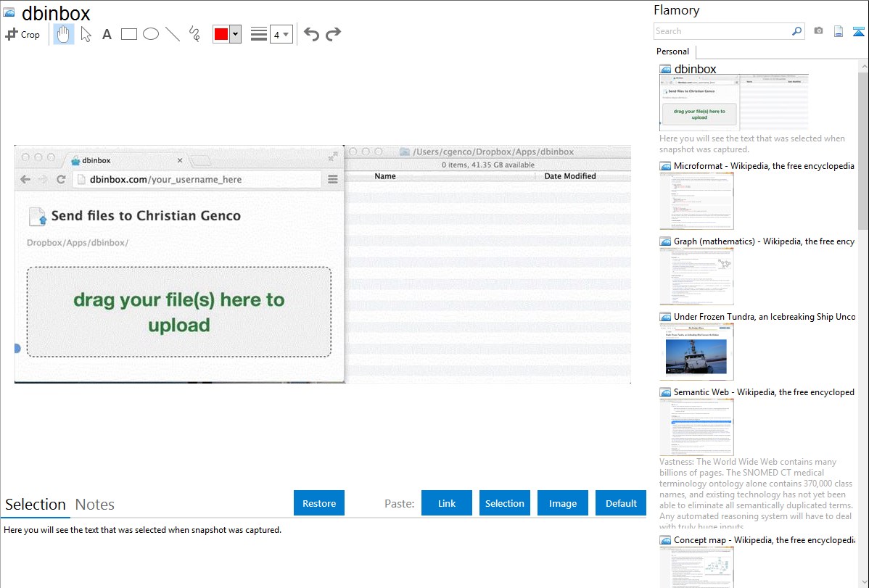Image resolution: width=869 pixels, height=588 pixels.
Task: Click the scroll-down arrow of snapshot list
Action: [863, 582]
